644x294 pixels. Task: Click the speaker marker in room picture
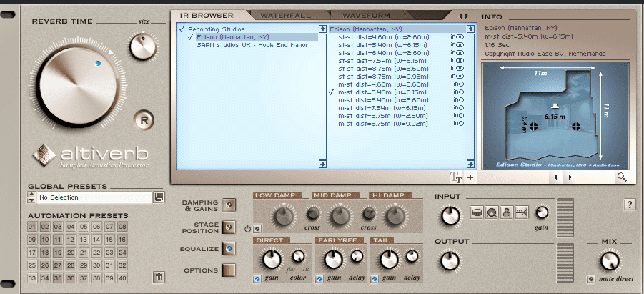pyautogui.click(x=555, y=106)
